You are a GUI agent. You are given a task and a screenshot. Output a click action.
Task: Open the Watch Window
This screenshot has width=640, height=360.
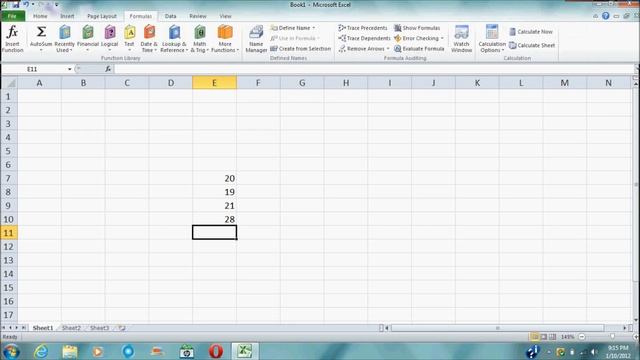click(x=461, y=39)
